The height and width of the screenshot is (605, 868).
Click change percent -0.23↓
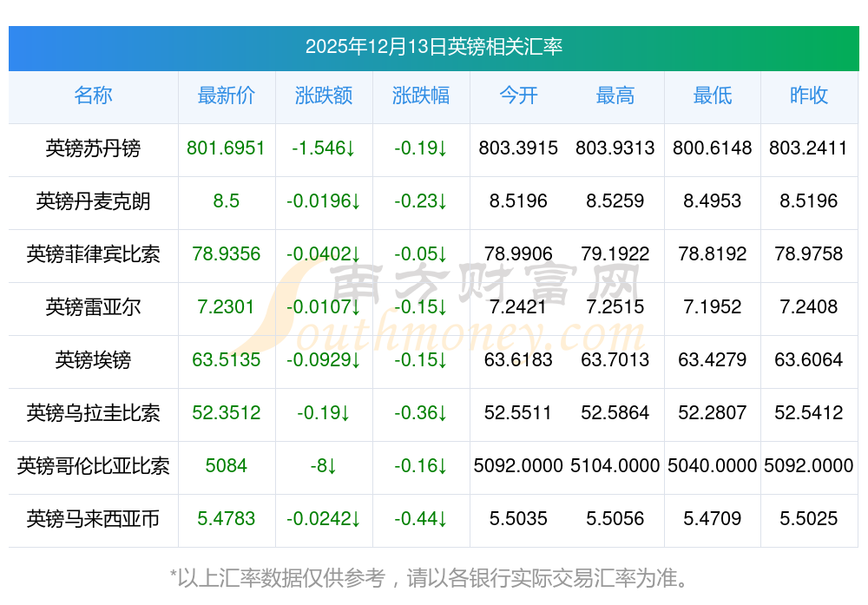(x=421, y=201)
